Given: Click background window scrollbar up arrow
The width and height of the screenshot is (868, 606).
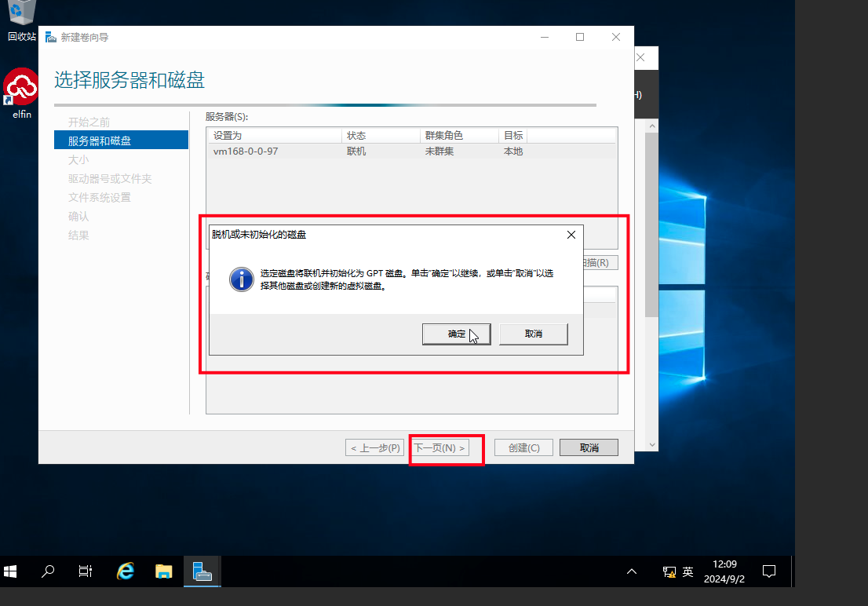Looking at the screenshot, I should coord(652,126).
